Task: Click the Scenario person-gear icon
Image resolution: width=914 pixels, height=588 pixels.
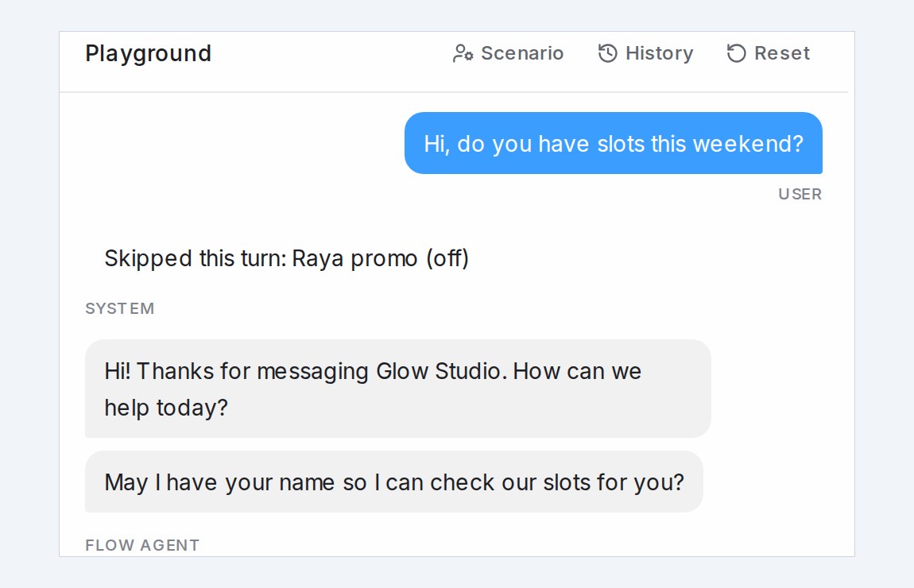Action: [x=463, y=53]
